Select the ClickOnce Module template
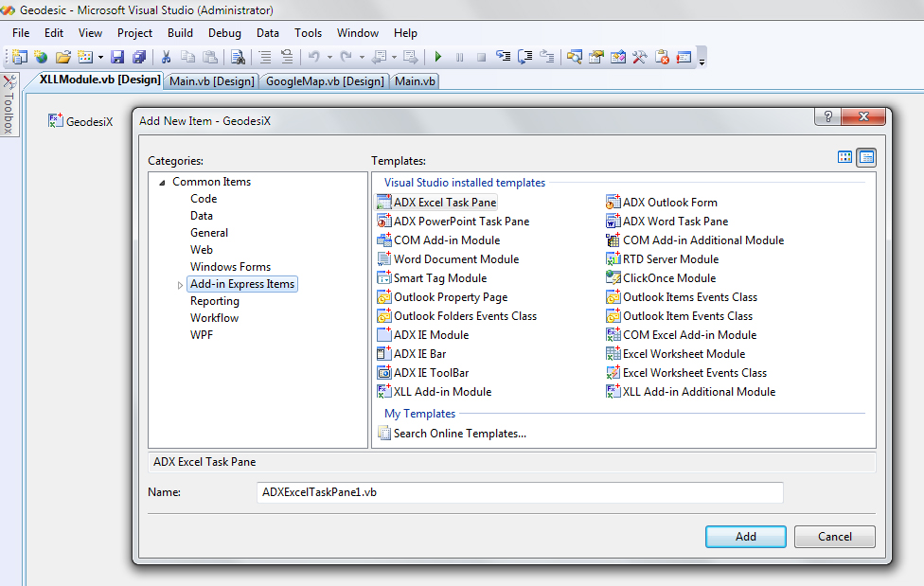 pyautogui.click(x=661, y=277)
